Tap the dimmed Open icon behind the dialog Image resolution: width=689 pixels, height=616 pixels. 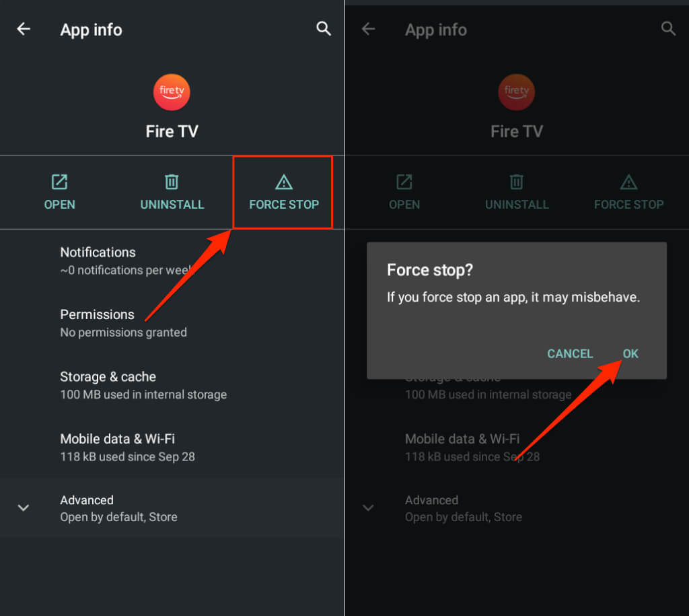(x=404, y=182)
